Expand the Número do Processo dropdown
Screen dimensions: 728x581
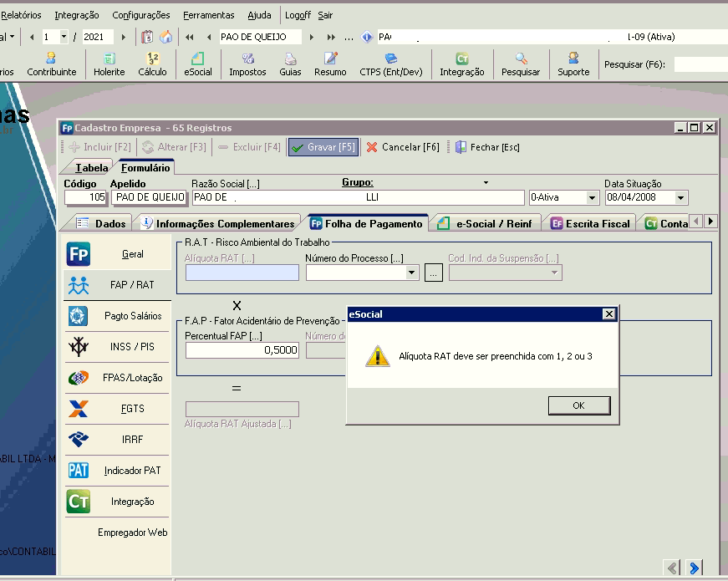click(411, 273)
